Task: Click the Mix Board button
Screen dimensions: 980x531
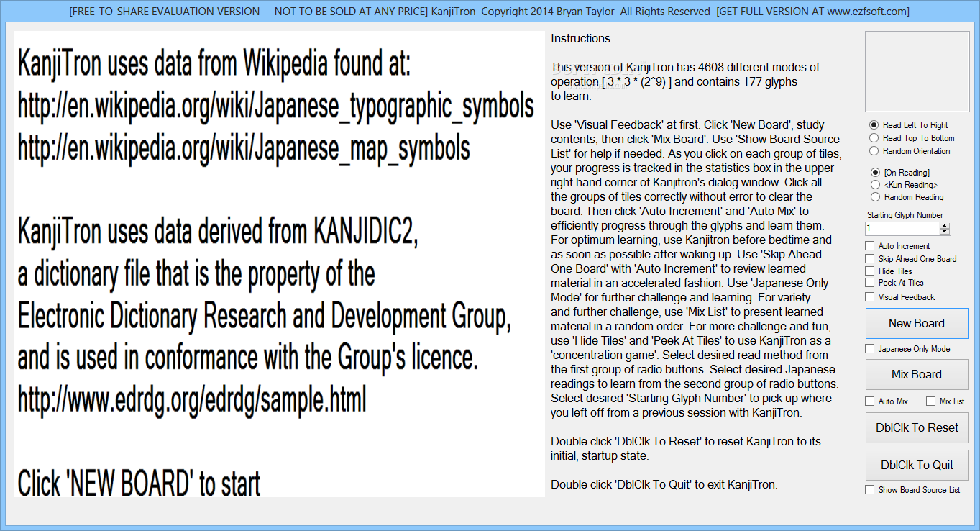Action: [x=917, y=375]
